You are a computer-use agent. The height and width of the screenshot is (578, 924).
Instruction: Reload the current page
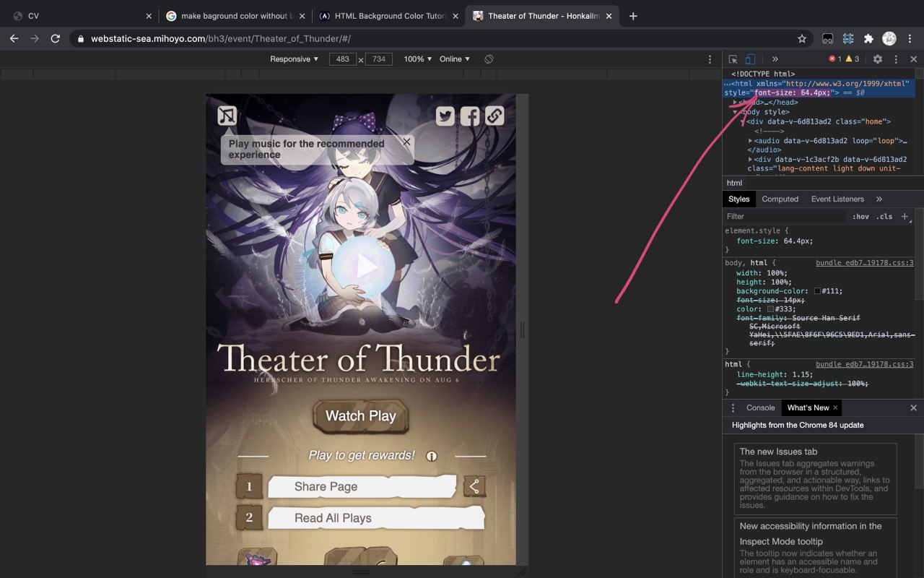point(56,38)
